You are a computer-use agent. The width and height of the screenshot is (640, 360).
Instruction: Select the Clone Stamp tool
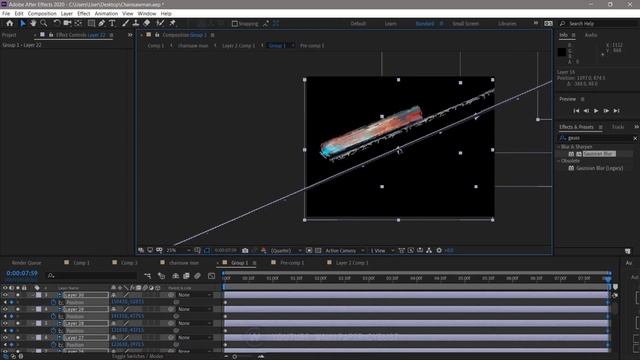(136, 24)
